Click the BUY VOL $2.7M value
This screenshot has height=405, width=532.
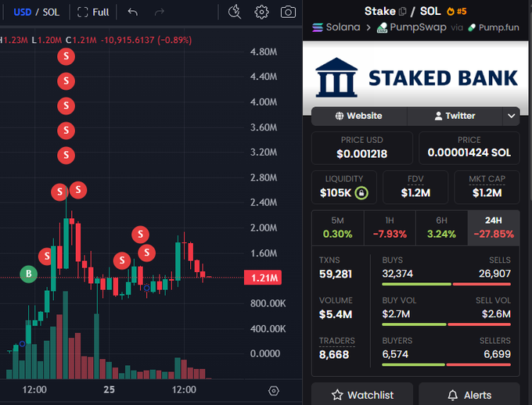coord(396,314)
